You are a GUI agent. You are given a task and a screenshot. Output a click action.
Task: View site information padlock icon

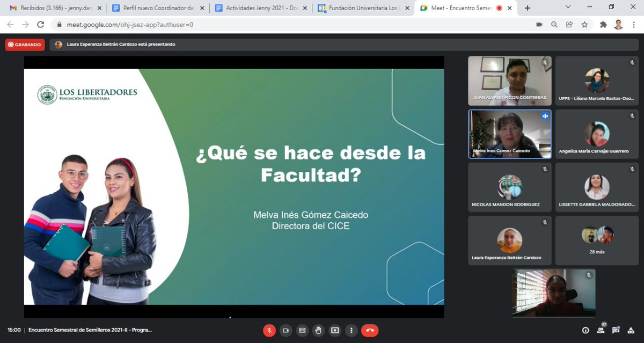(x=59, y=25)
